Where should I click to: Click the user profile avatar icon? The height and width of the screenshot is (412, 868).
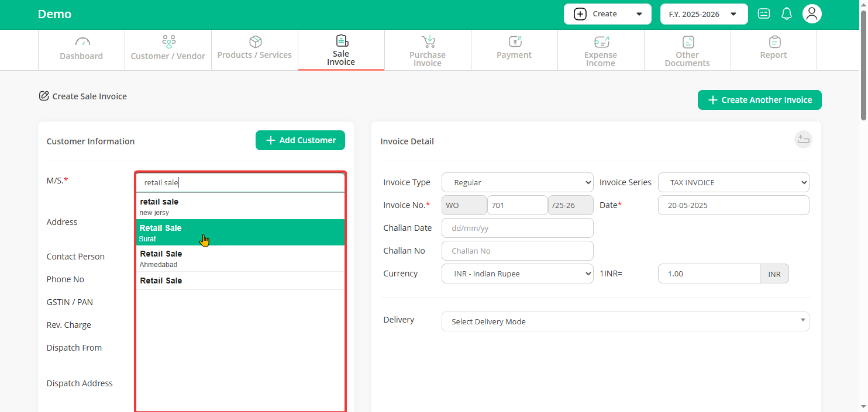[811, 14]
